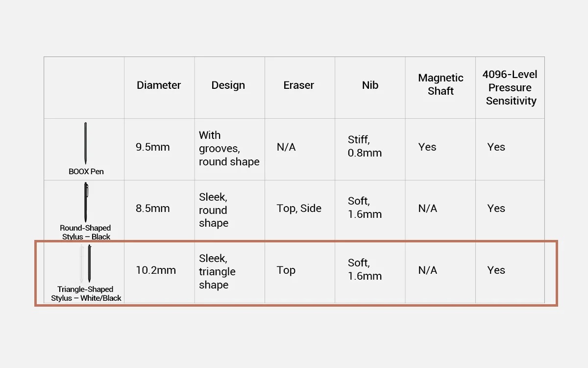Click the BOOX Pen stylus image
The image size is (588, 368).
[85, 143]
